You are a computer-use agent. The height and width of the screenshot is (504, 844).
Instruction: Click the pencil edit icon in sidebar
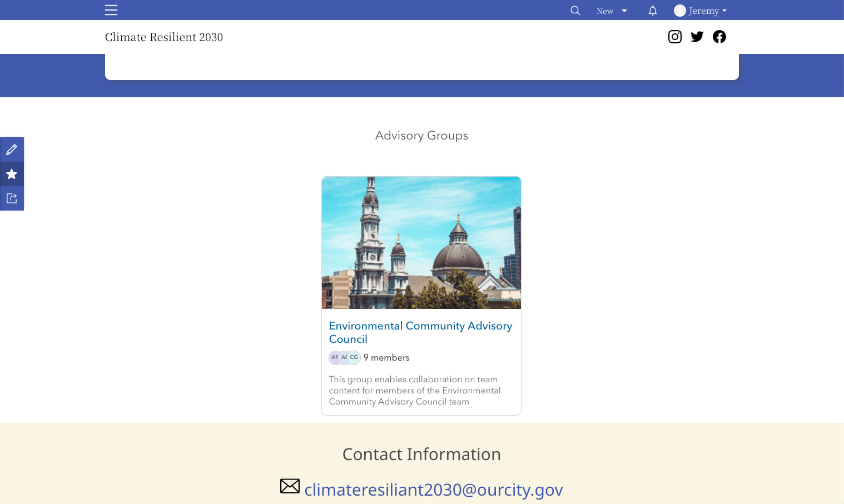[x=12, y=149]
